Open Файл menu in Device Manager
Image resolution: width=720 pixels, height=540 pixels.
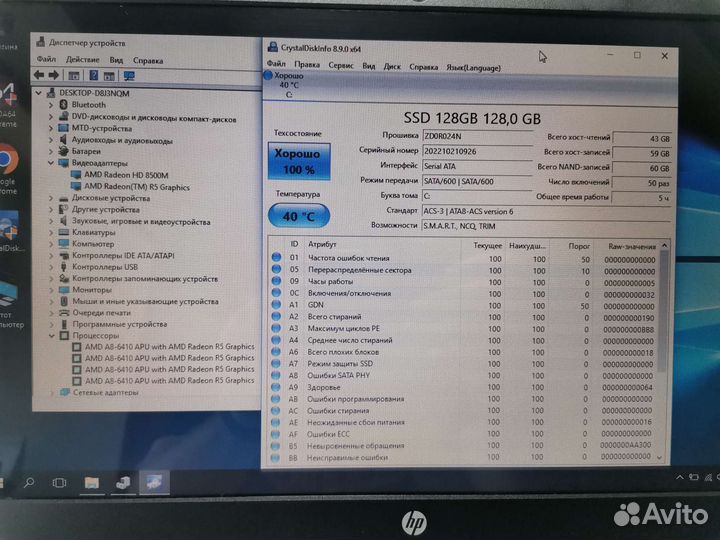click(x=46, y=59)
